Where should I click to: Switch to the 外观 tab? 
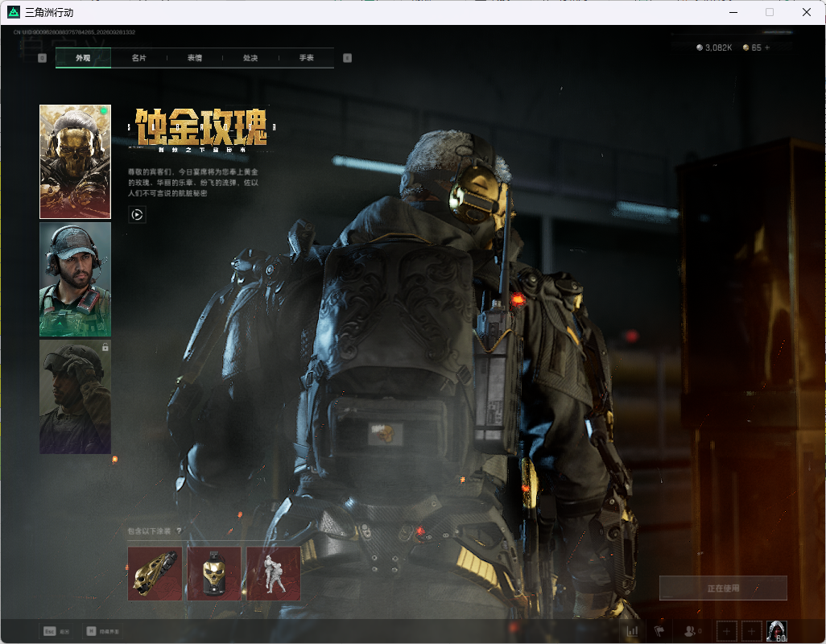[x=83, y=58]
